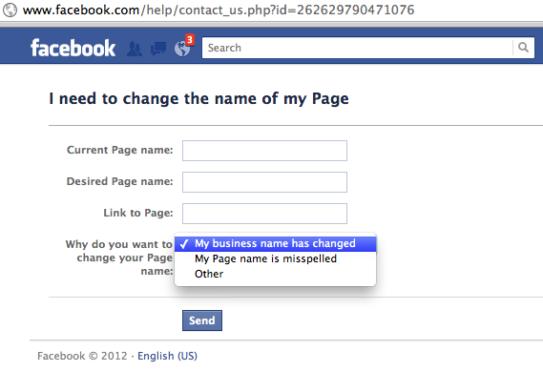Screen dimensions: 543x392
Task: Focus the Link to Page field
Action: [264, 214]
